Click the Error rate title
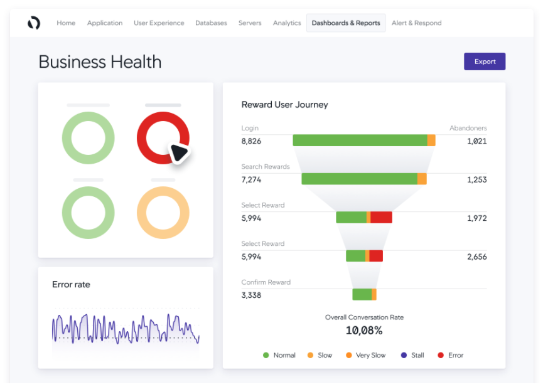The width and height of the screenshot is (543, 392). [71, 284]
